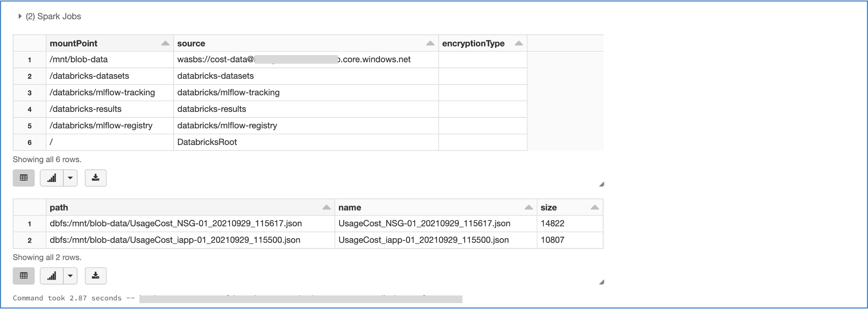The image size is (868, 309).
Task: Click 'Showing all 2 rows.' text
Action: point(47,257)
